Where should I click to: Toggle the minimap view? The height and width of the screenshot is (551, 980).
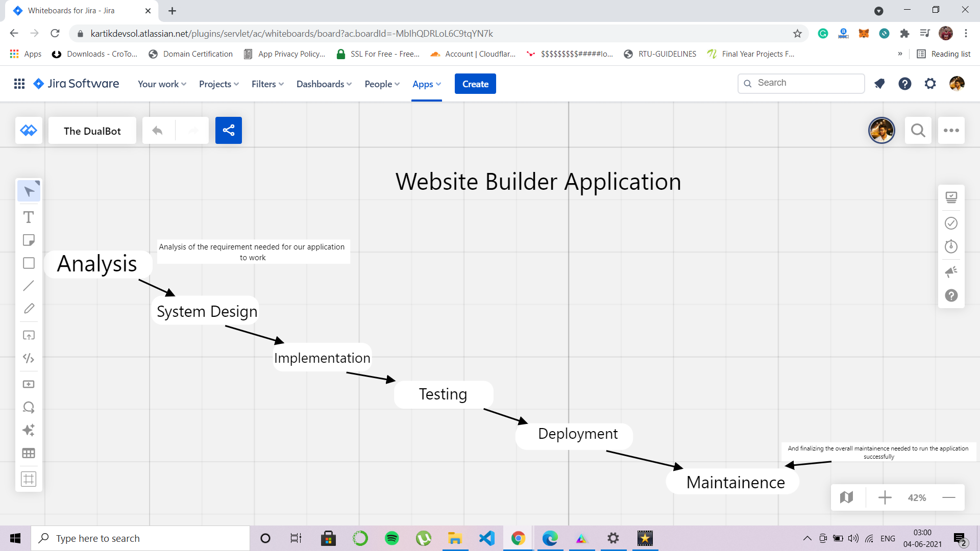pos(846,497)
